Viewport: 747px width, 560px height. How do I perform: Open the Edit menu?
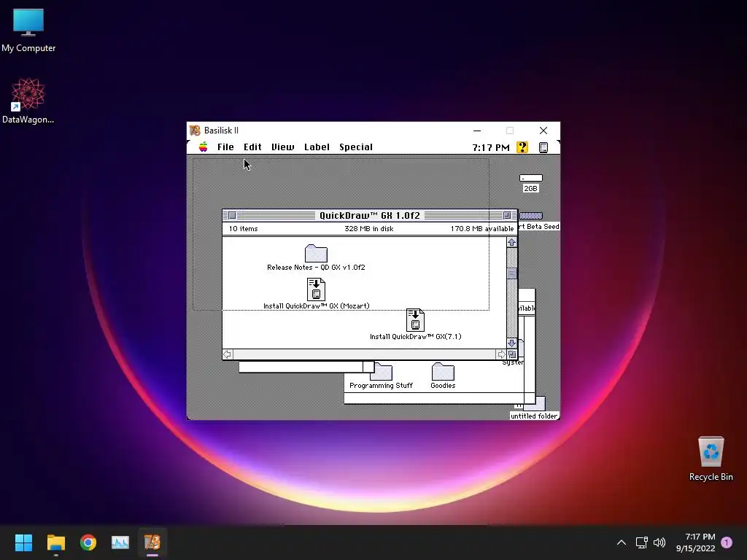click(x=252, y=147)
